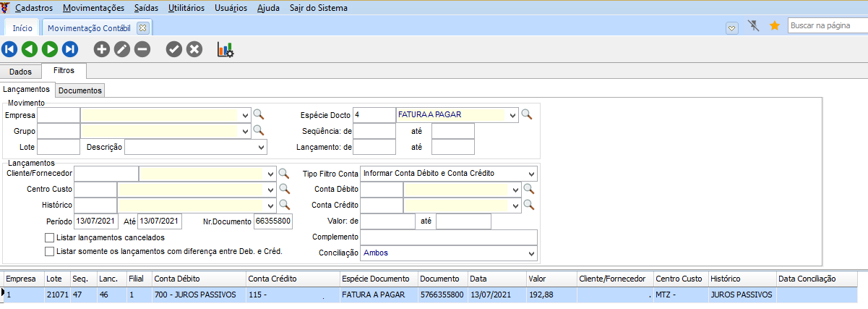Check the Deb. e Créd. difference checkbox
868x309 pixels.
coord(50,252)
